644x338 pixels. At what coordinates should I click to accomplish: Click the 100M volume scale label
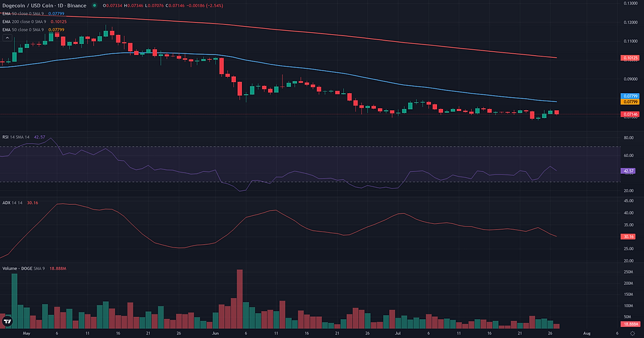[x=628, y=306]
